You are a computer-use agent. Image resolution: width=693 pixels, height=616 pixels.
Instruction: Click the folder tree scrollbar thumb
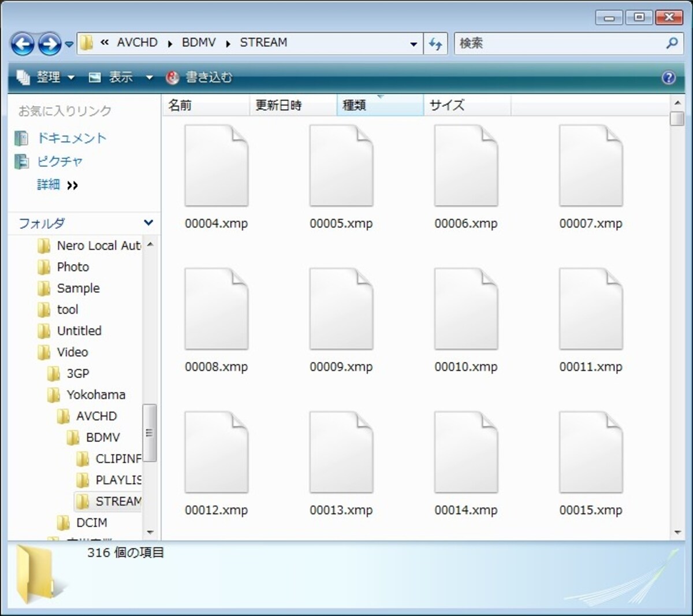click(150, 433)
